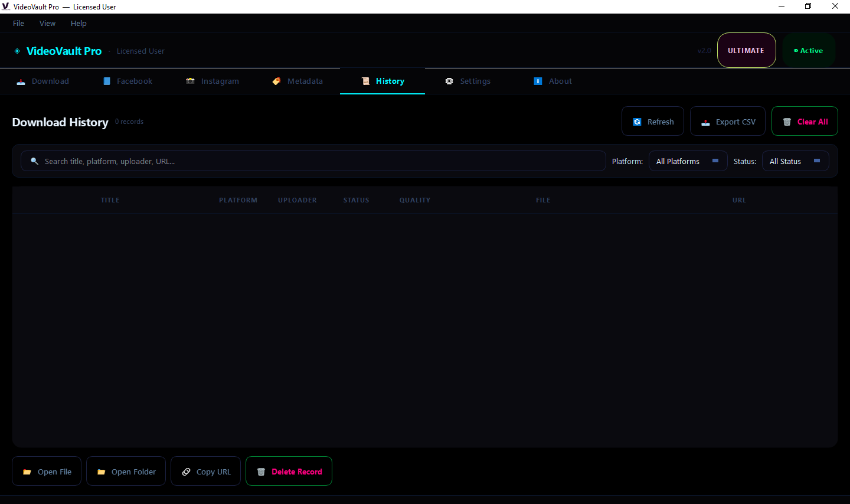850x504 pixels.
Task: Focus the search title, platform, uploader field
Action: [313, 161]
